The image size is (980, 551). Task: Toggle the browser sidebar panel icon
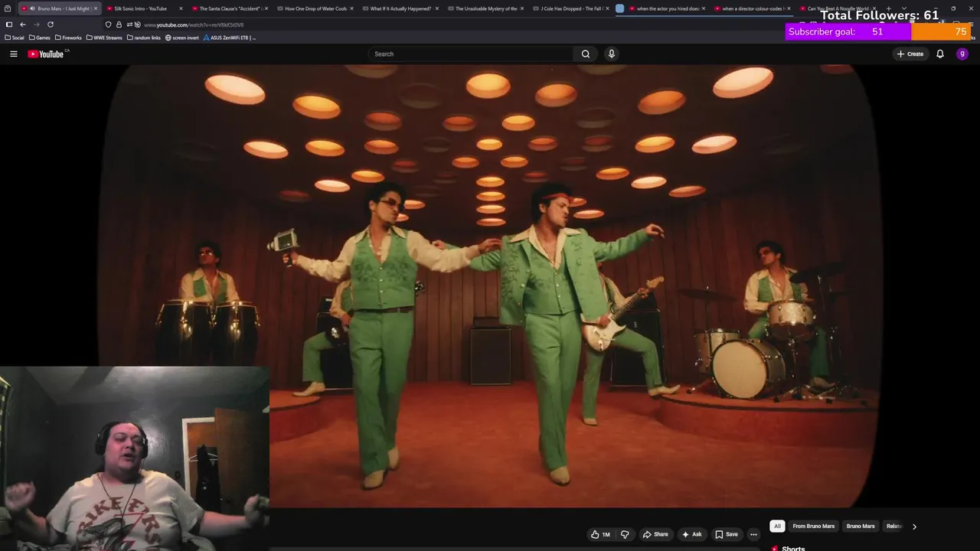(8, 24)
